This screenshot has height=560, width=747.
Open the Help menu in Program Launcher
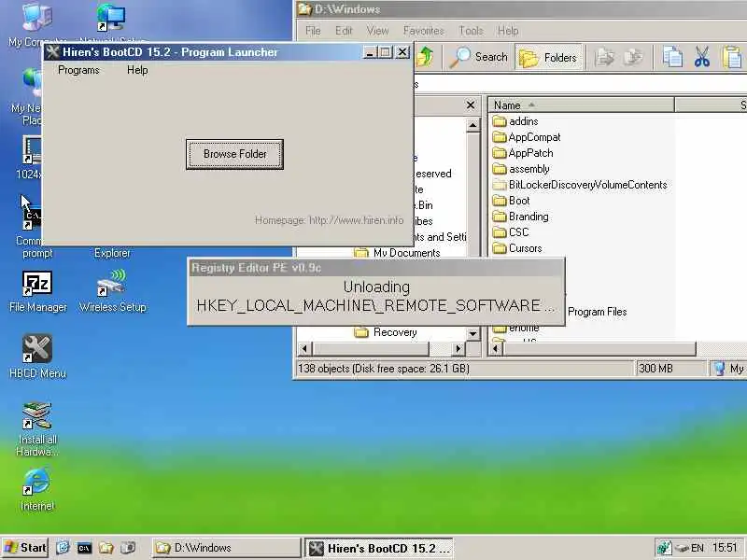(x=137, y=70)
